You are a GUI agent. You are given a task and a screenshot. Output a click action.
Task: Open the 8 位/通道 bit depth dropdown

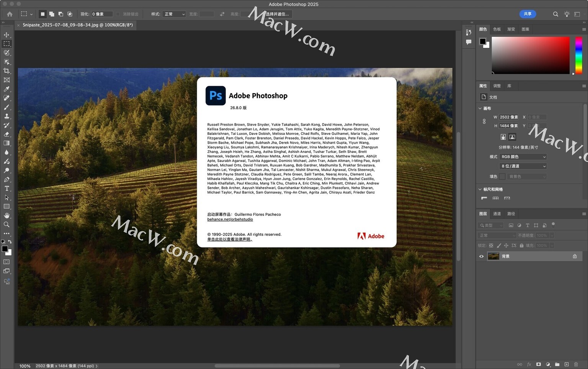tap(523, 166)
